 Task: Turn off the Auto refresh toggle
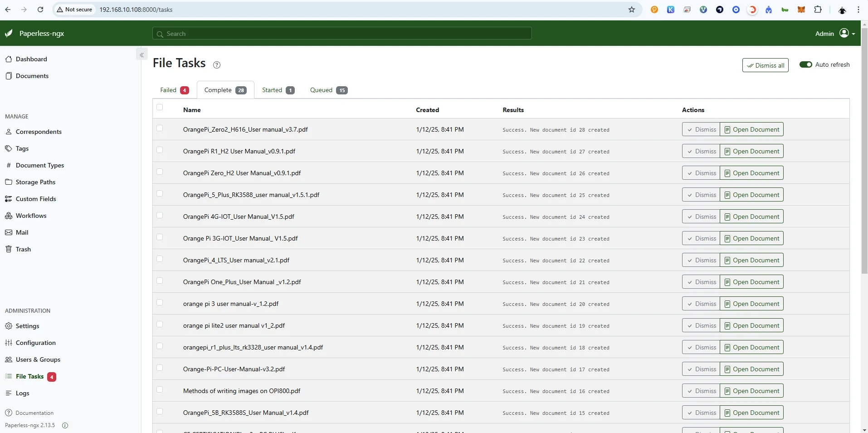806,64
